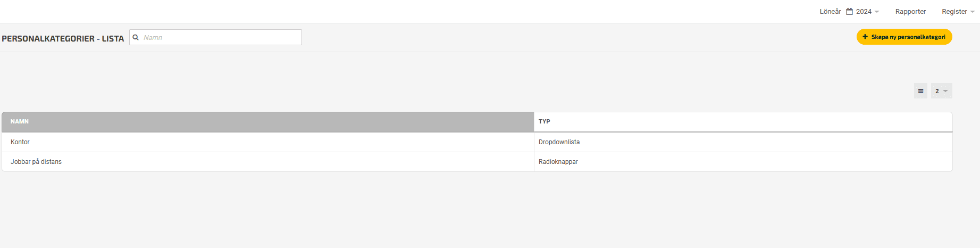
Task: Open the Kontor category row
Action: [477, 142]
